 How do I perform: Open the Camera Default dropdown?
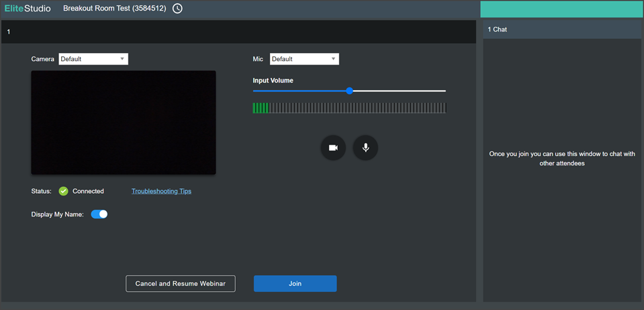(93, 59)
